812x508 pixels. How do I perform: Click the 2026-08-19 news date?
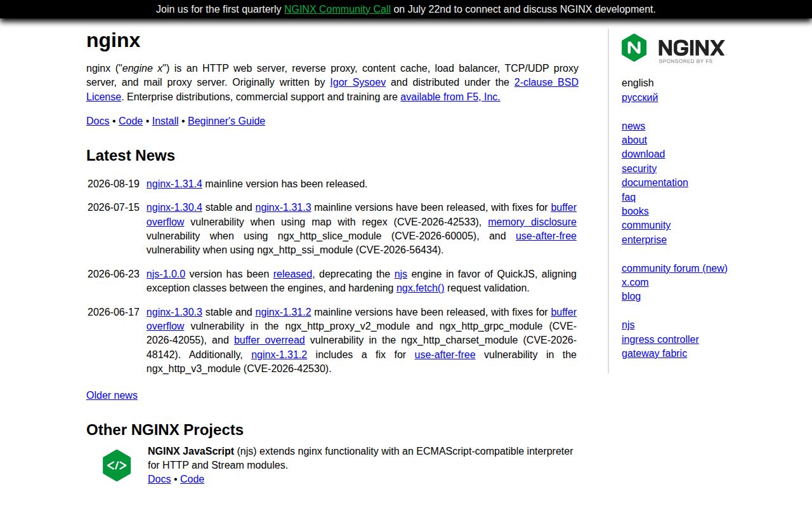point(114,184)
